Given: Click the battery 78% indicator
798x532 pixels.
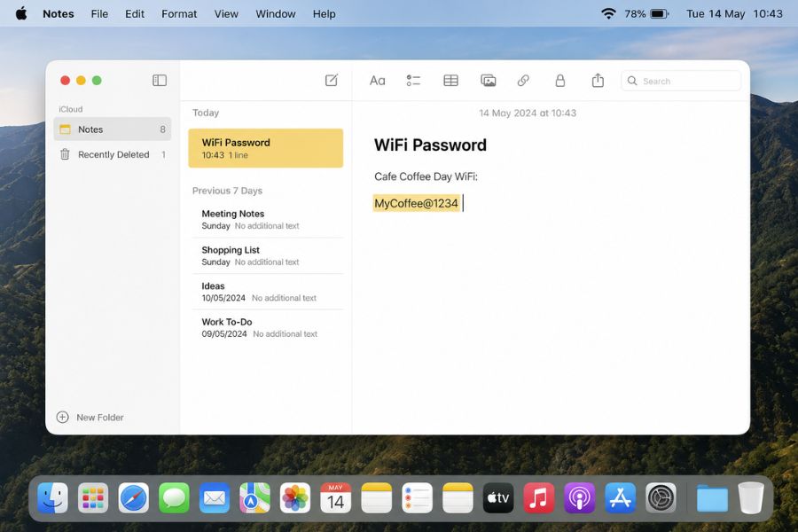Looking at the screenshot, I should click(646, 14).
